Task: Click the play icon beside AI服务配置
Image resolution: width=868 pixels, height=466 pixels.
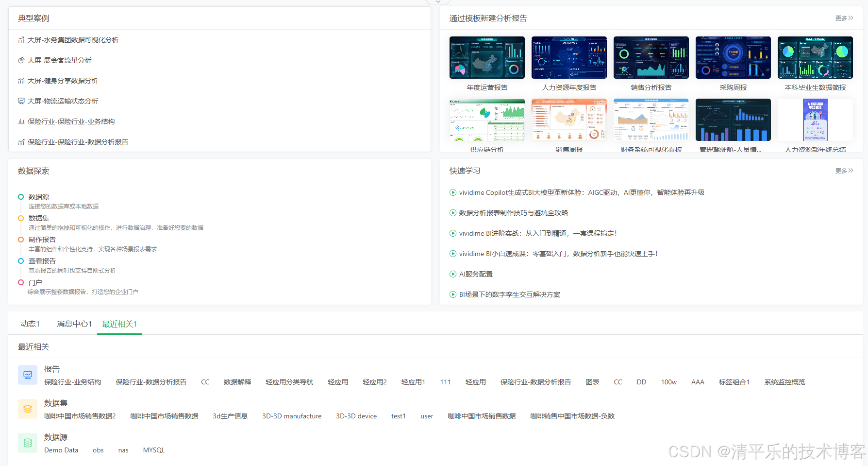Action: point(452,274)
